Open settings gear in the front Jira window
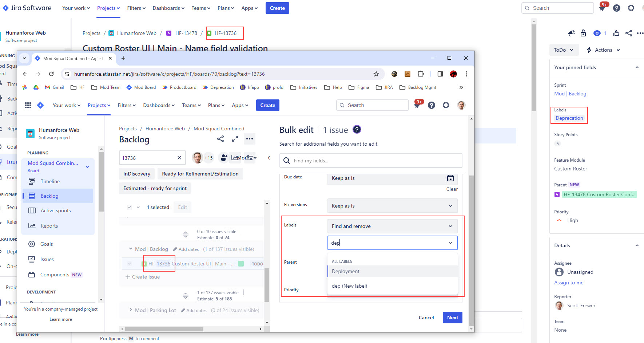The height and width of the screenshot is (343, 644). point(446,105)
